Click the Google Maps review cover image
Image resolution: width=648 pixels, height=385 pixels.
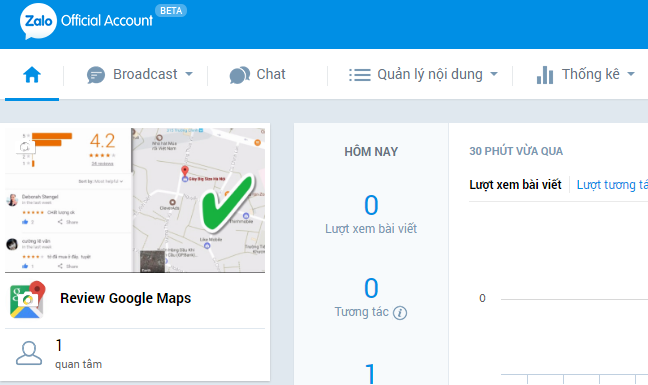pos(135,200)
